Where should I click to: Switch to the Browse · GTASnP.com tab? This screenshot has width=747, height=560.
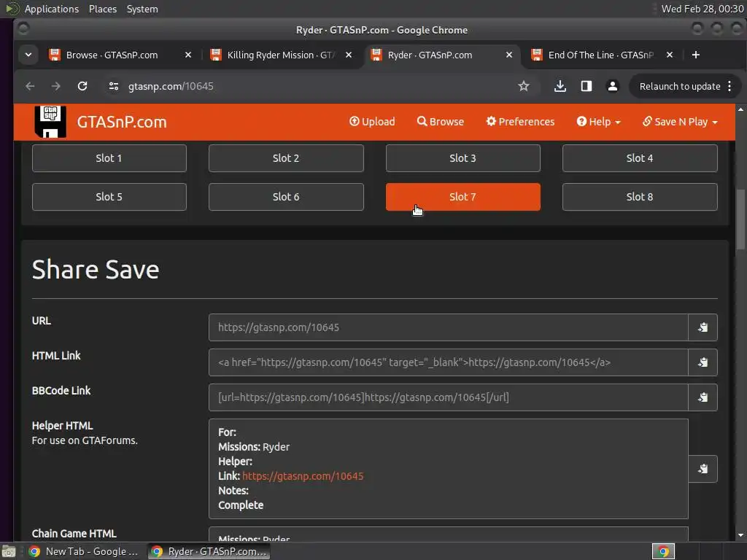112,55
